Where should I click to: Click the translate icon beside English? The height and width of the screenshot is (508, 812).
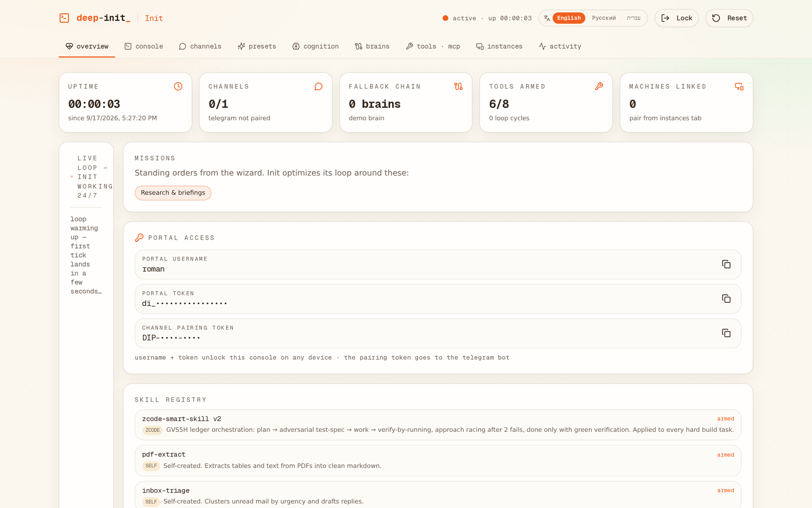point(547,18)
